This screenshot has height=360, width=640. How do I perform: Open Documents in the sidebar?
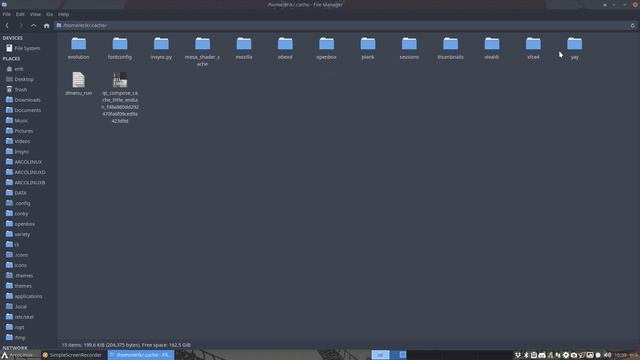27,110
